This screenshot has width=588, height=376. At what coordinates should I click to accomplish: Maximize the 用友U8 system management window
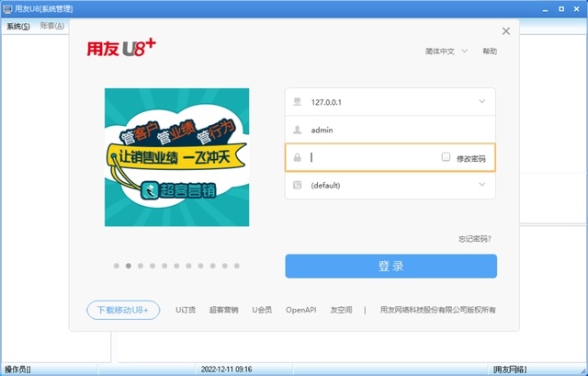click(x=561, y=9)
